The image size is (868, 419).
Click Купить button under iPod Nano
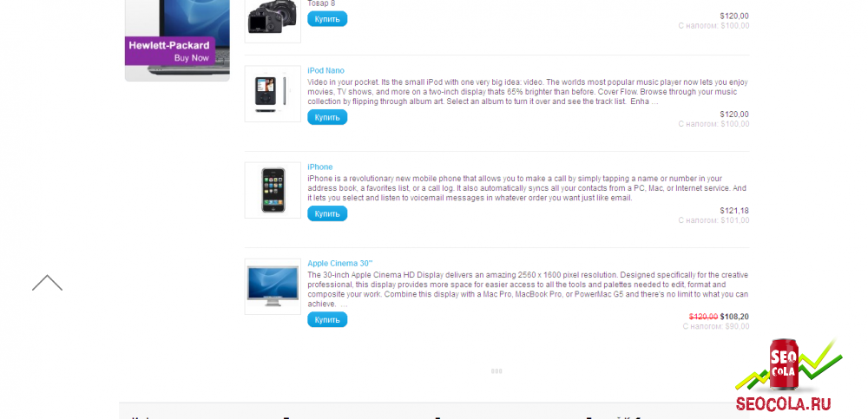pyautogui.click(x=327, y=117)
